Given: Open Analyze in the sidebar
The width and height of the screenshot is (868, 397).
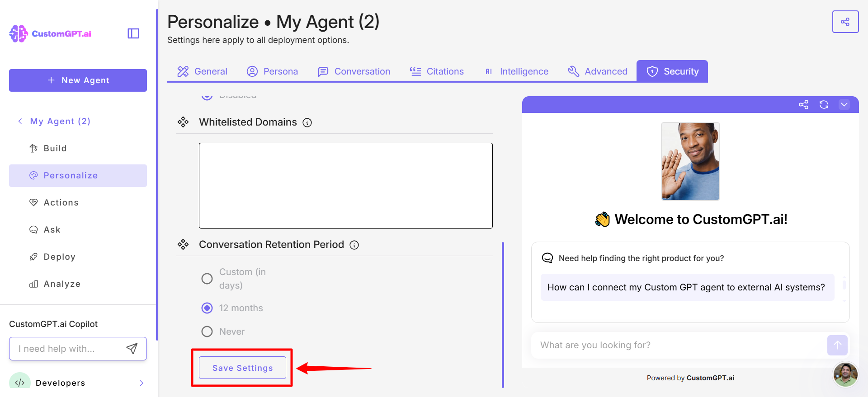Looking at the screenshot, I should click(x=78, y=284).
